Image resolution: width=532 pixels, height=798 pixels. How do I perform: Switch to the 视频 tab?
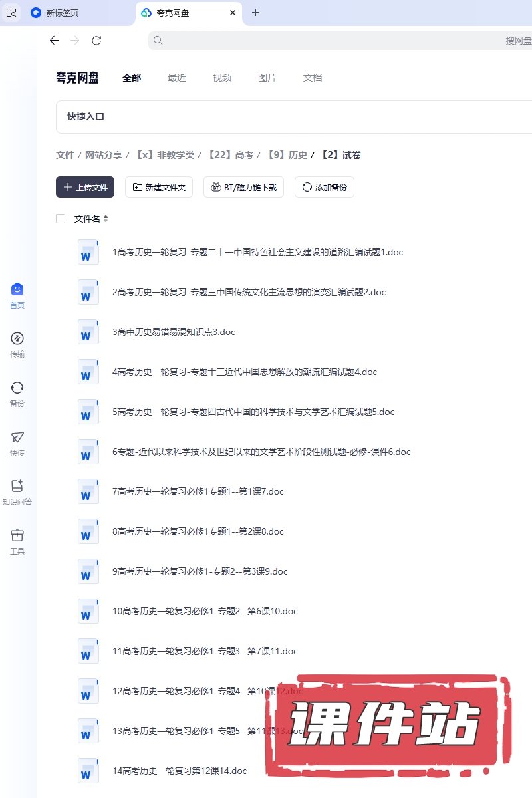click(x=222, y=78)
